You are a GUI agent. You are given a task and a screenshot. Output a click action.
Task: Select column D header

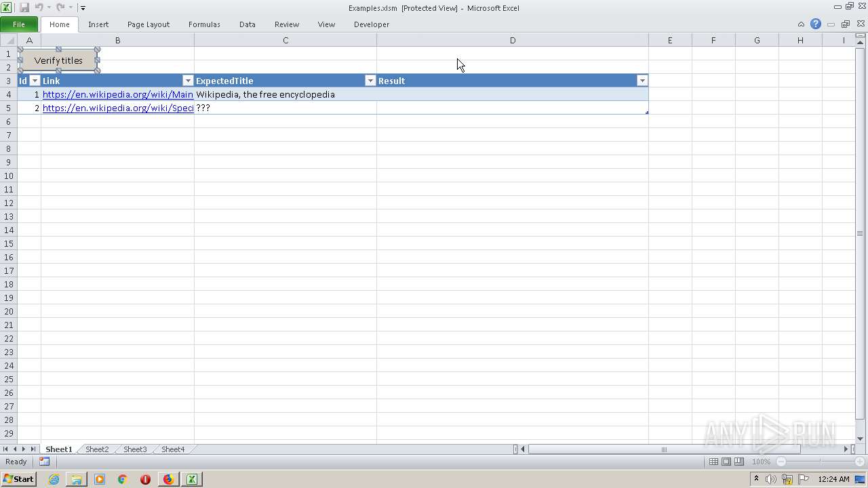pyautogui.click(x=513, y=40)
